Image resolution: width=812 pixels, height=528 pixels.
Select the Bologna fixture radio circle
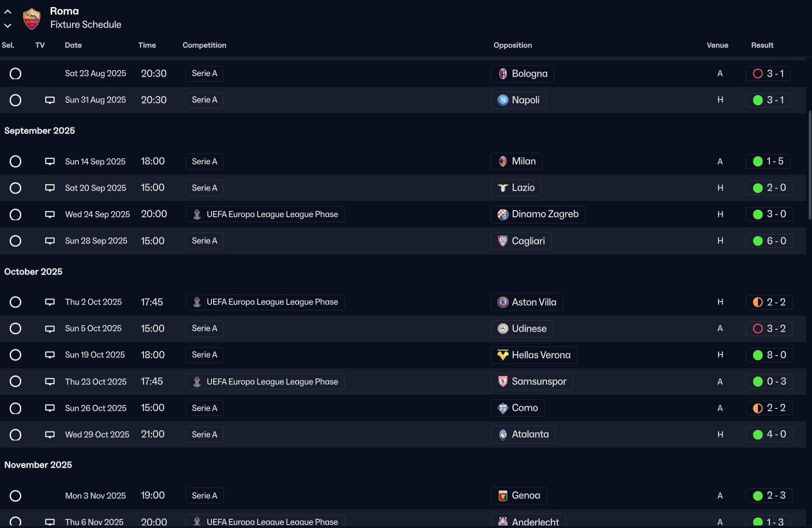click(15, 73)
